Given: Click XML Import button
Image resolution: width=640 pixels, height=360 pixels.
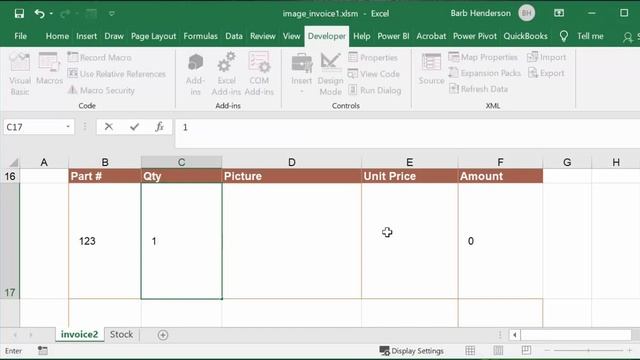Looking at the screenshot, I should [x=547, y=57].
